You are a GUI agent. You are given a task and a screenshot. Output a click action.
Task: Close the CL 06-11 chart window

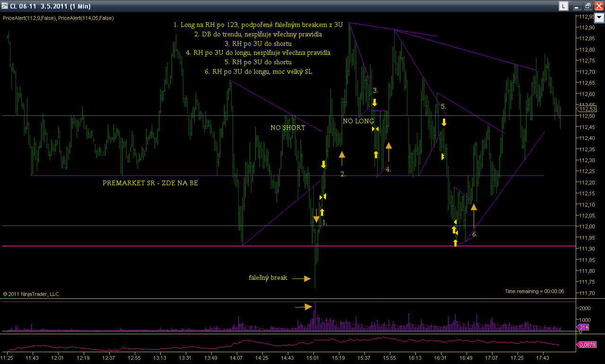click(x=598, y=6)
